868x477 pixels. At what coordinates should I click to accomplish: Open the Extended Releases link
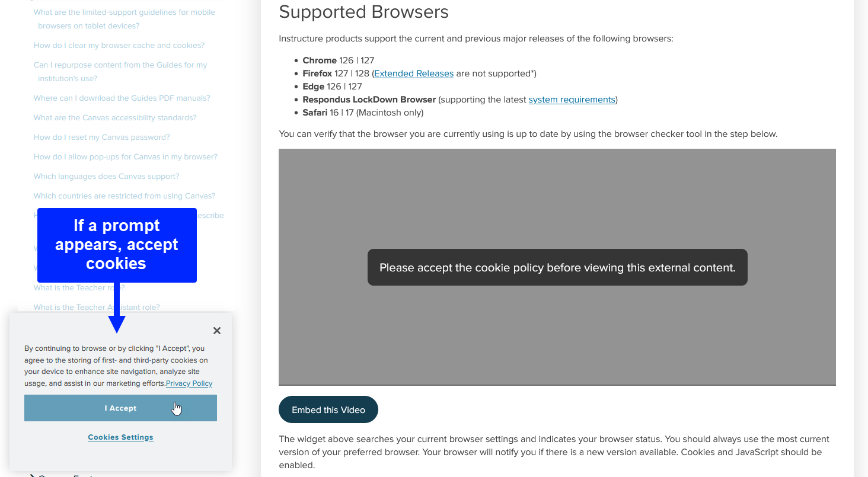coord(414,73)
